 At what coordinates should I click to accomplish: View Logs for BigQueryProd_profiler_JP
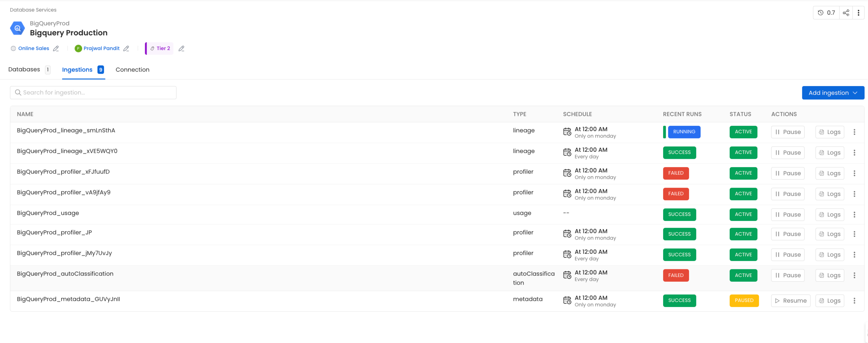click(830, 234)
